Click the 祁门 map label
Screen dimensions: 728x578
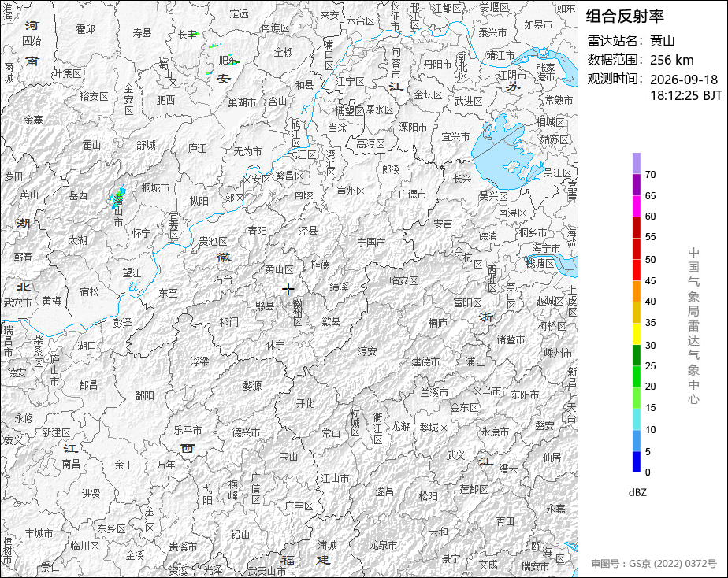[229, 321]
